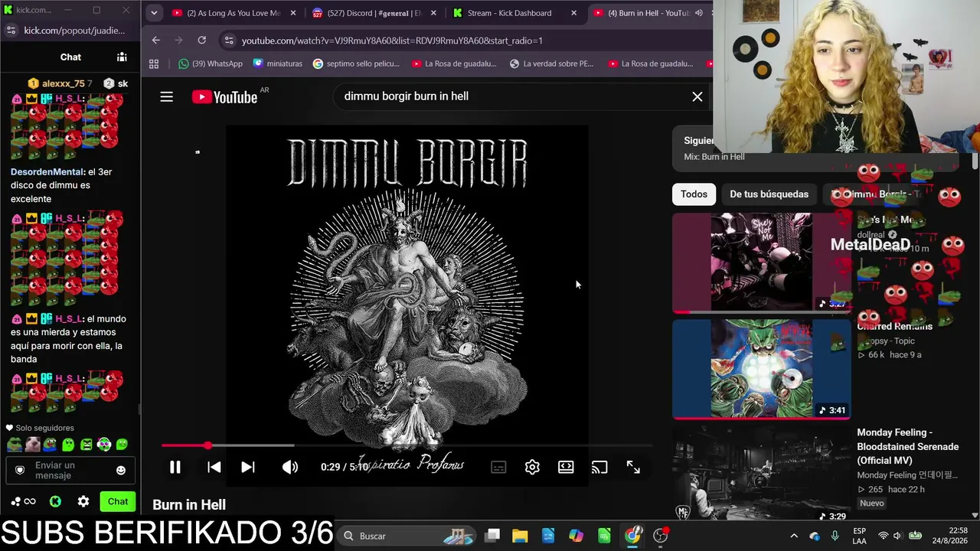The width and height of the screenshot is (980, 551).
Task: Open the WhatsApp bookmark
Action: (x=211, y=64)
